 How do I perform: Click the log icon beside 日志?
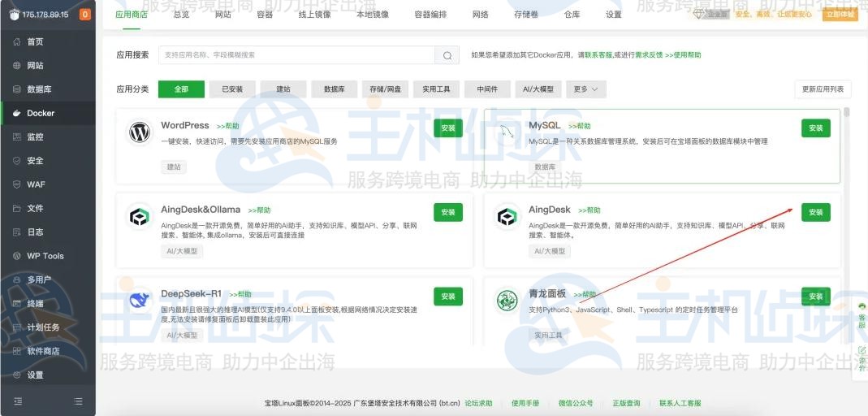point(16,232)
